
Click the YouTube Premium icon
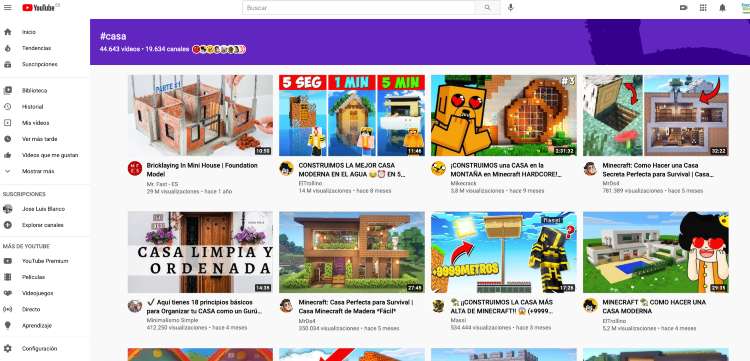tap(8, 261)
